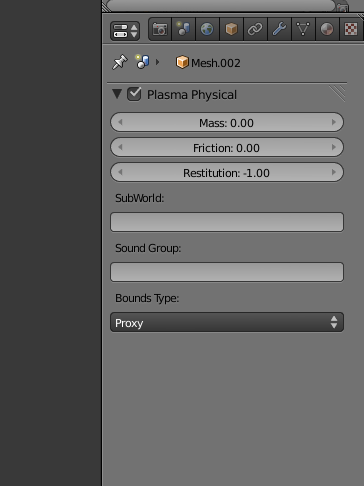
Task: Open the Object Constraints chain tab
Action: (x=255, y=29)
